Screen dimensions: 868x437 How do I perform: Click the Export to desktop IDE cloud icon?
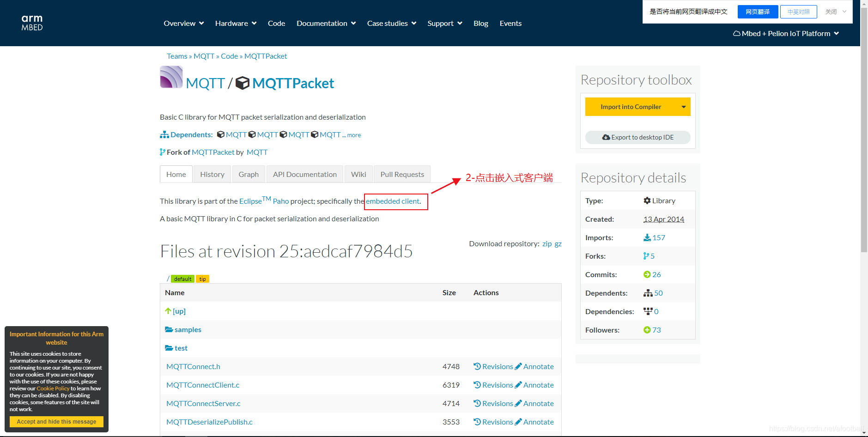pos(606,137)
